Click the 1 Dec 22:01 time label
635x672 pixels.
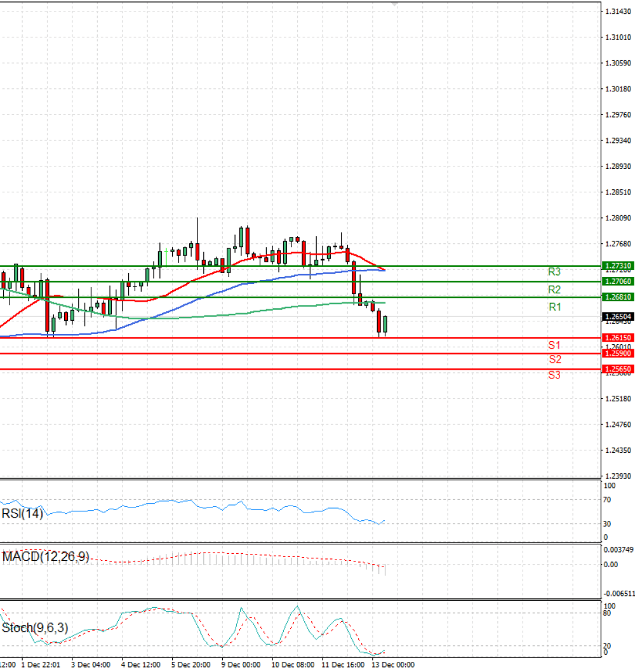[x=41, y=665]
